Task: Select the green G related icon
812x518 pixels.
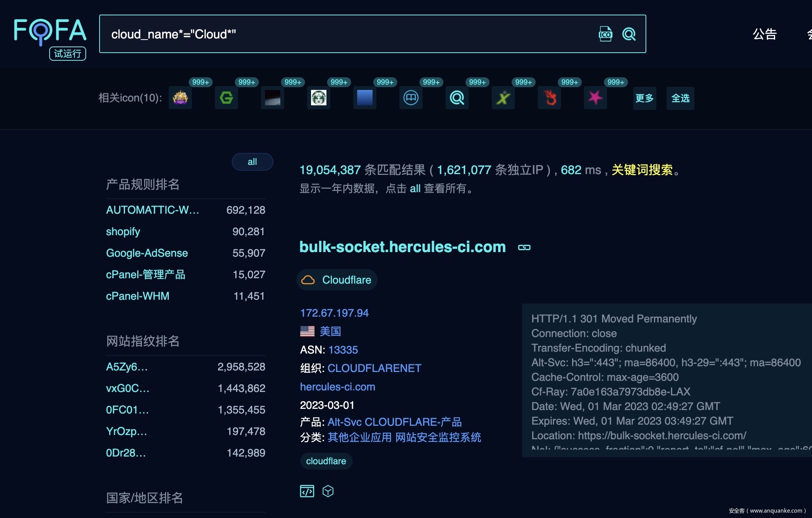Action: click(x=226, y=98)
